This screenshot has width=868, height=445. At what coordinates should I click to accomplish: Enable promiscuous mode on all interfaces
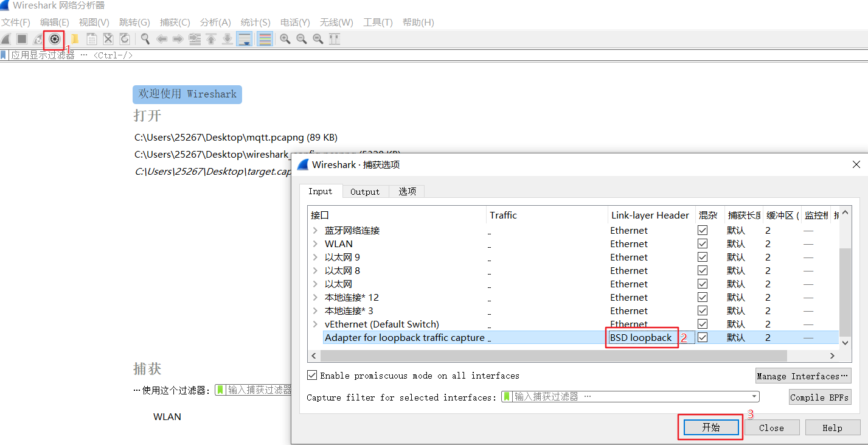click(312, 375)
